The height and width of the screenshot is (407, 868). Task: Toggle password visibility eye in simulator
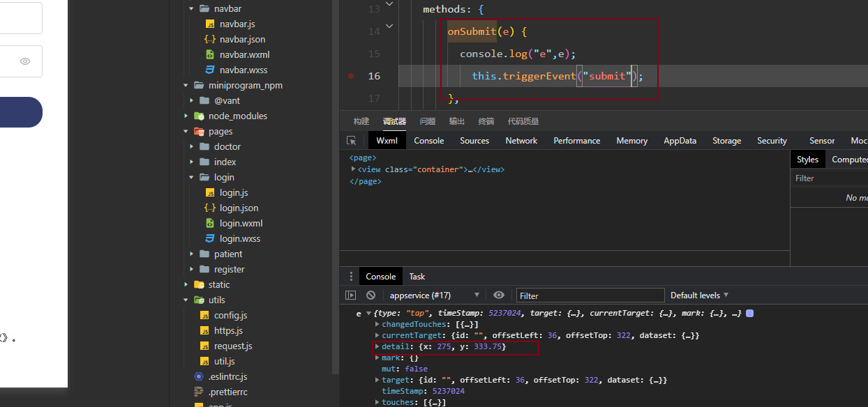coord(25,61)
